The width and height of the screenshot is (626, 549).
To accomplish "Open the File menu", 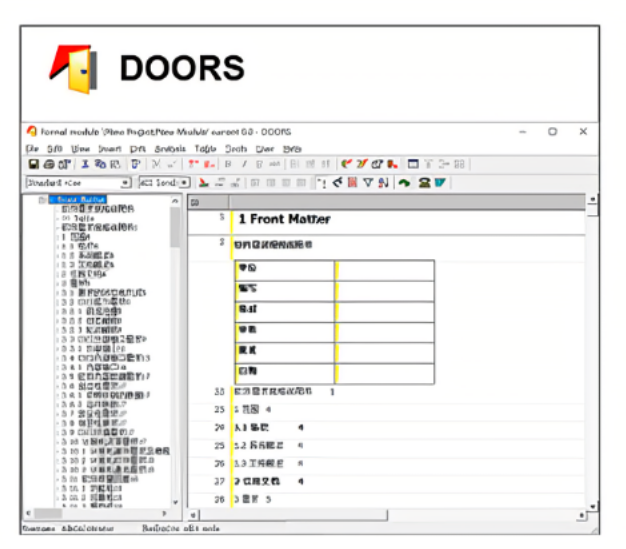I will 32,148.
